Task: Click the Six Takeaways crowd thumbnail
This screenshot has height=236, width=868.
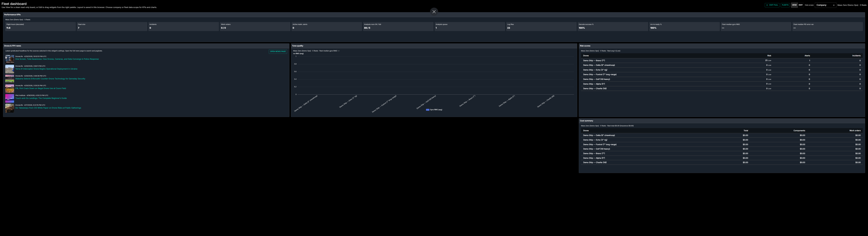Action: pyautogui.click(x=9, y=108)
